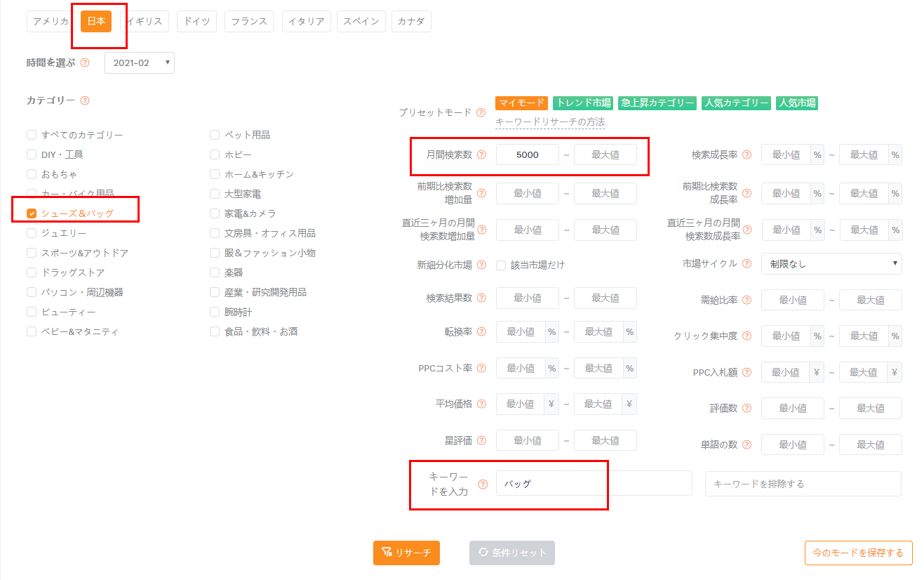Check the 食品・飲料・お酒 category
Screen dimensions: 924x580
215,331
